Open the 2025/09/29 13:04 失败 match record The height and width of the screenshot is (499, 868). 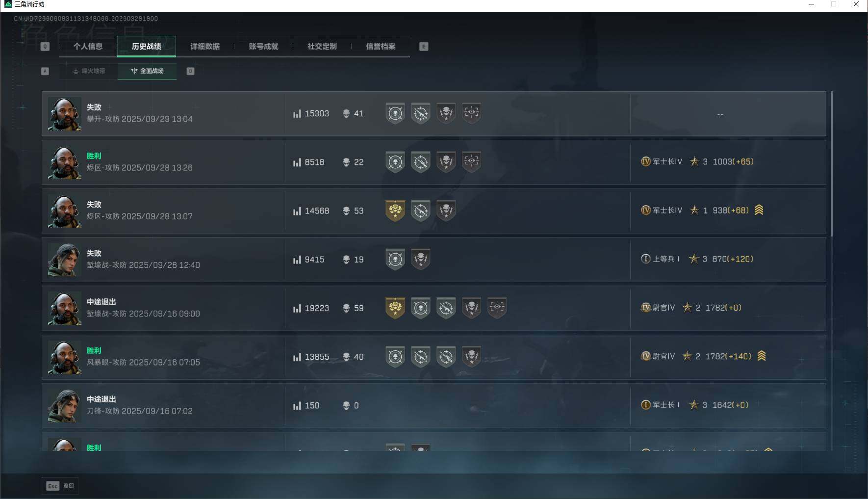[x=434, y=114]
